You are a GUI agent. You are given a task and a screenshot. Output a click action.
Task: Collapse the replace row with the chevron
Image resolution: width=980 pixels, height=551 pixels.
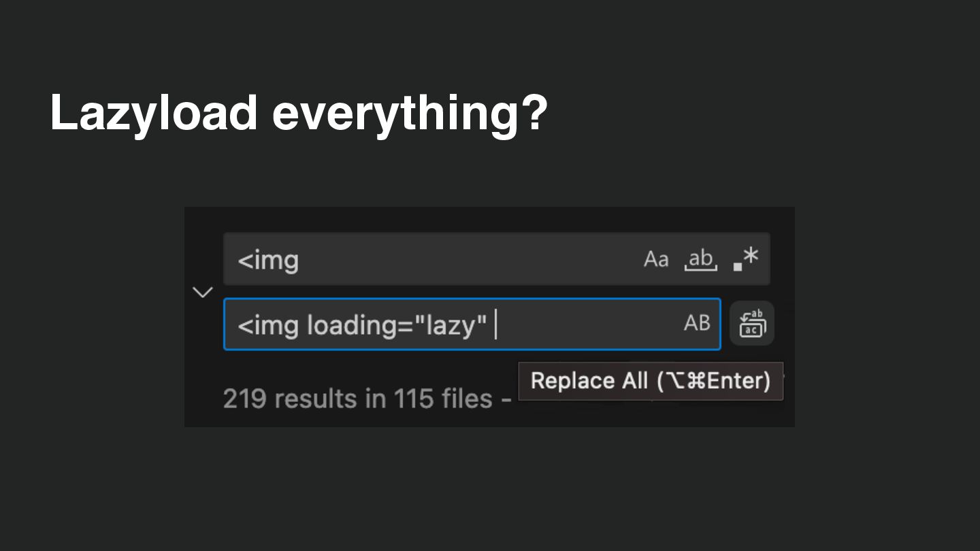(202, 293)
